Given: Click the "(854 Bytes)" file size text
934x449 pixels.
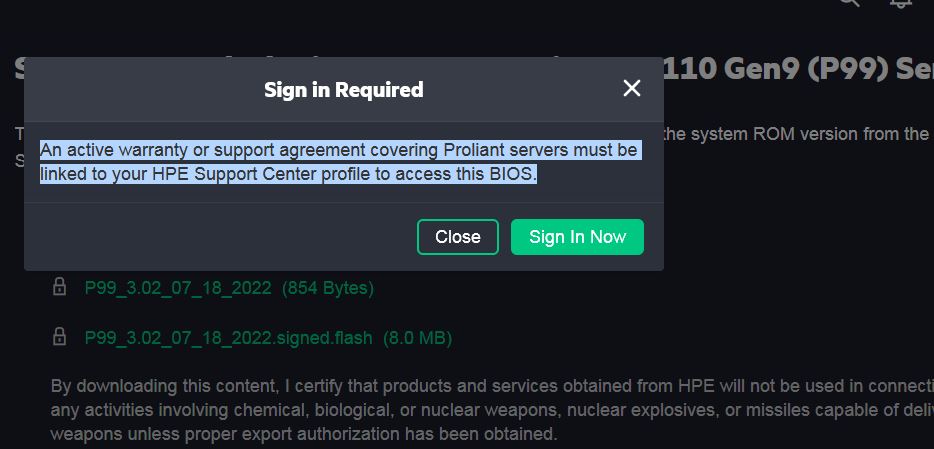Looking at the screenshot, I should (328, 288).
